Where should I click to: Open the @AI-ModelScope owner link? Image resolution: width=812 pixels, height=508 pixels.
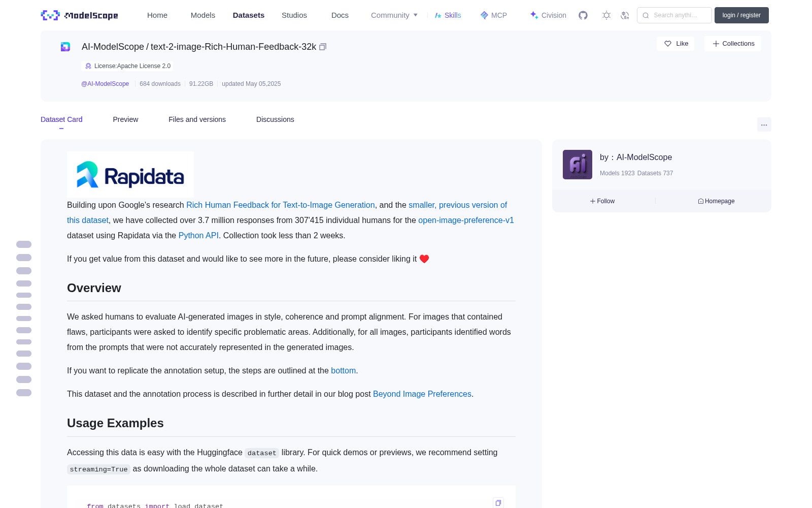(x=105, y=84)
